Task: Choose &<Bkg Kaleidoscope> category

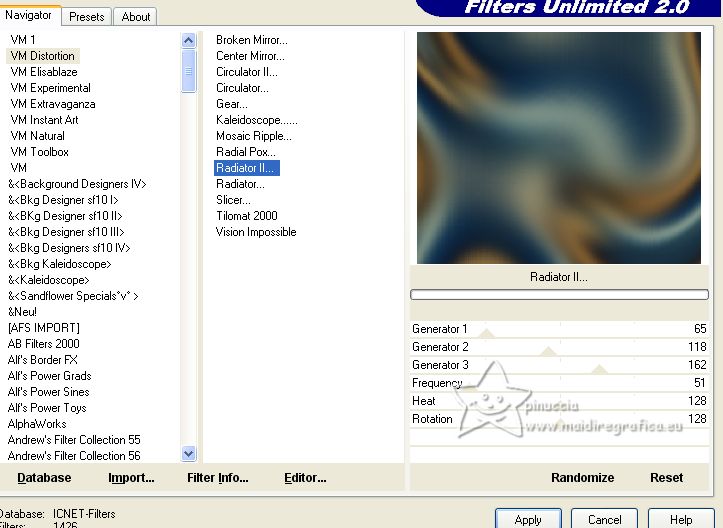Action: click(59, 264)
